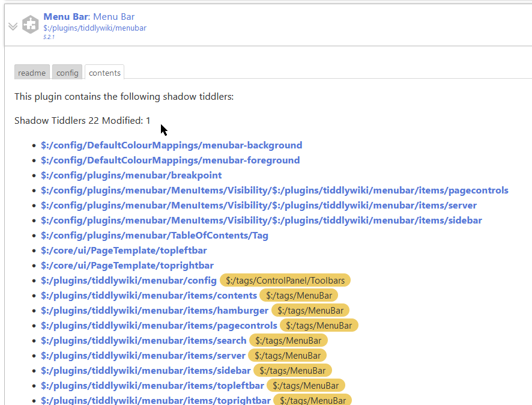Image resolution: width=532 pixels, height=405 pixels.
Task: Click MenuBar tag pill beside items/toprightbar
Action: click(x=312, y=400)
